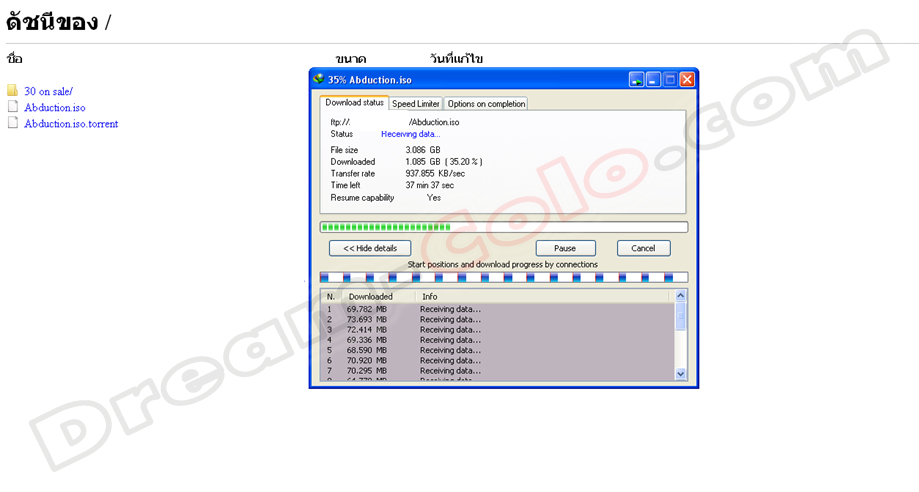Screen dimensions: 919x492
Task: Click the connection list scrollbar thumb
Action: pyautogui.click(x=680, y=316)
